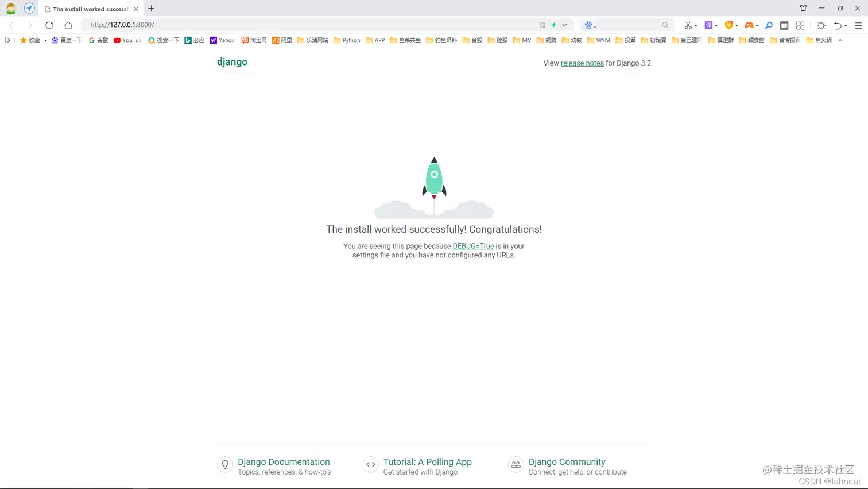Expand the shield icon dropdown arrow
The height and width of the screenshot is (489, 868).
tap(737, 25)
